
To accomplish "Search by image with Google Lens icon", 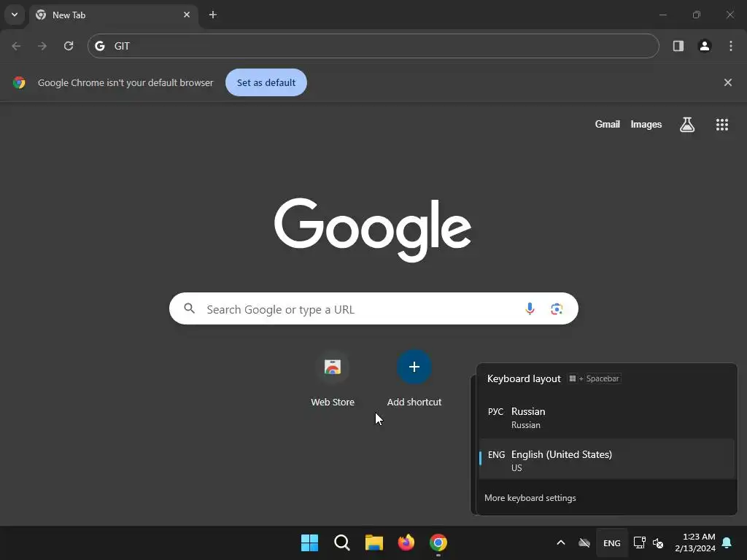I will click(x=557, y=308).
